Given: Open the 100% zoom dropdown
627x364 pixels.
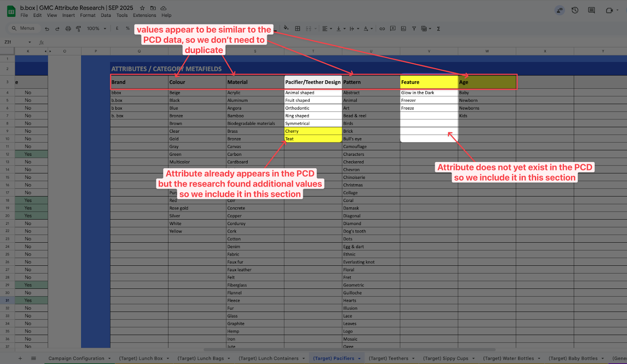Looking at the screenshot, I should tap(96, 29).
